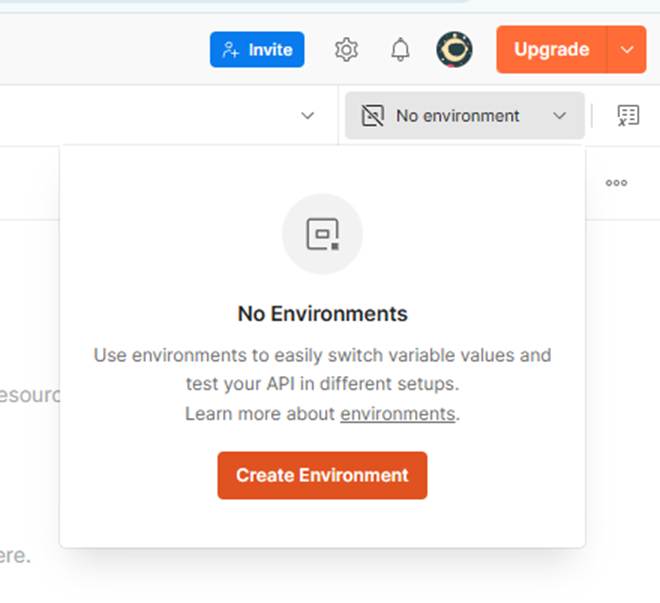The height and width of the screenshot is (603, 660).
Task: Follow the underlined environments link
Action: [397, 414]
